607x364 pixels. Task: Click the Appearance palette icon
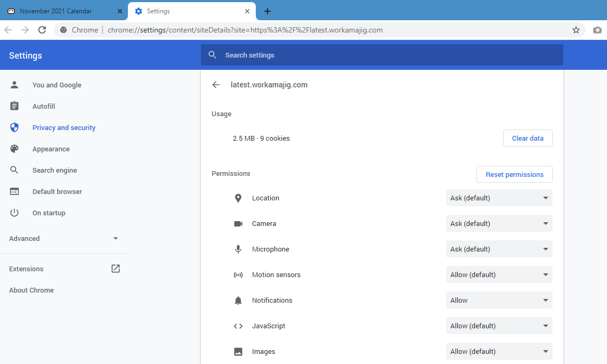pos(14,149)
